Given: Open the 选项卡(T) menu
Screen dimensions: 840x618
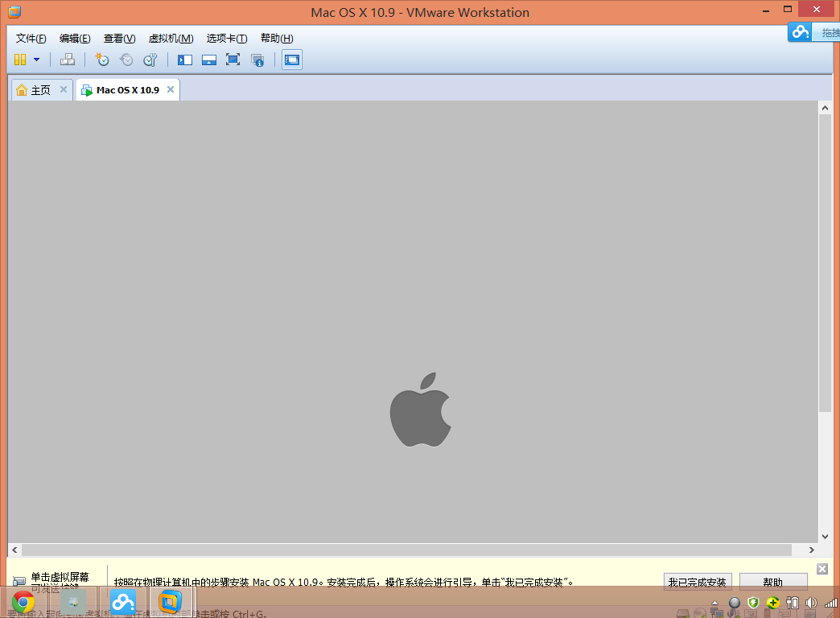Looking at the screenshot, I should (227, 38).
